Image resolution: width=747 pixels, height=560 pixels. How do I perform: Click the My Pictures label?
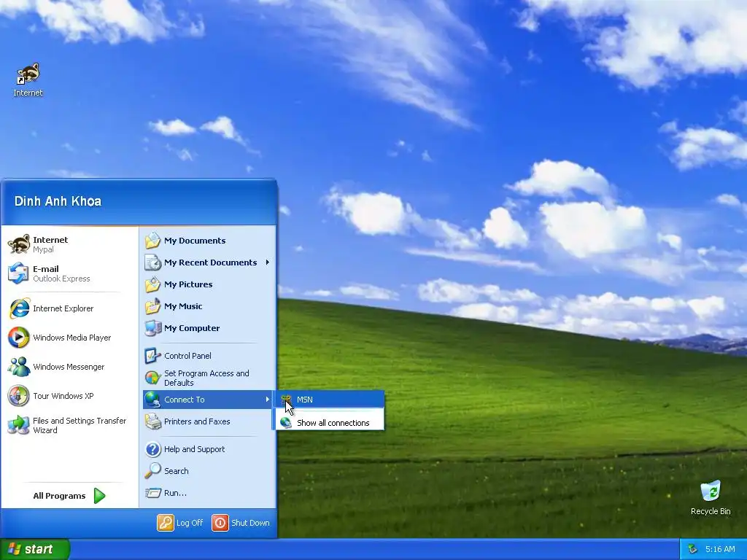(188, 284)
